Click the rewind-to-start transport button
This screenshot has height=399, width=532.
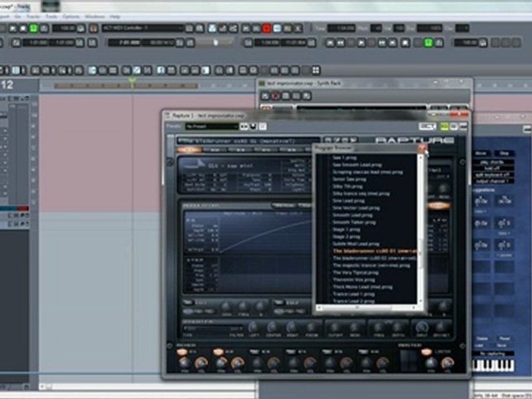pos(330,43)
